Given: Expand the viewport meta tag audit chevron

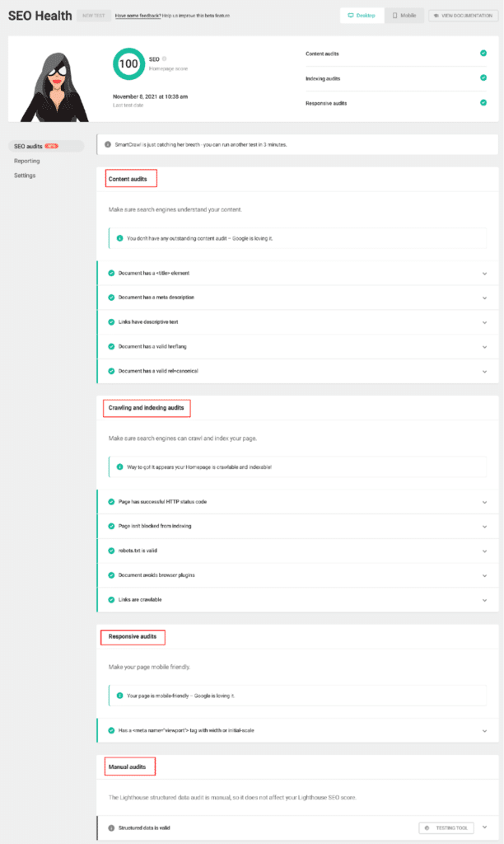Looking at the screenshot, I should coord(484,732).
